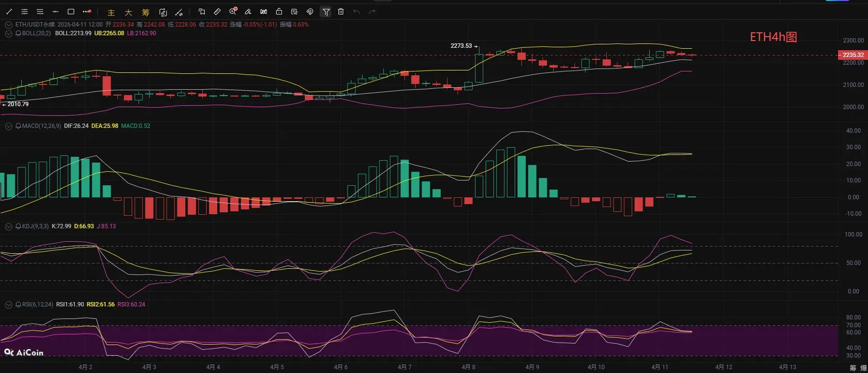Select the eraser tool icon
This screenshot has width=868, height=373.
(x=248, y=12)
